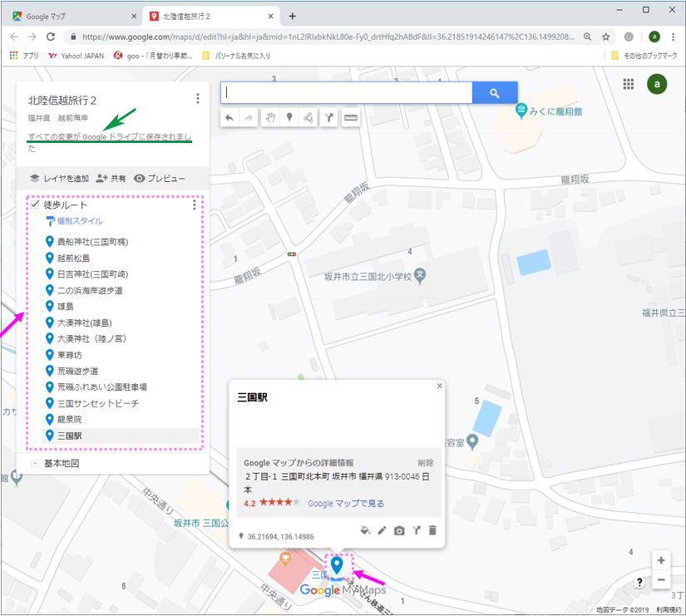Image resolution: width=686 pixels, height=616 pixels.
Task: Reload the current page
Action: pos(51,37)
